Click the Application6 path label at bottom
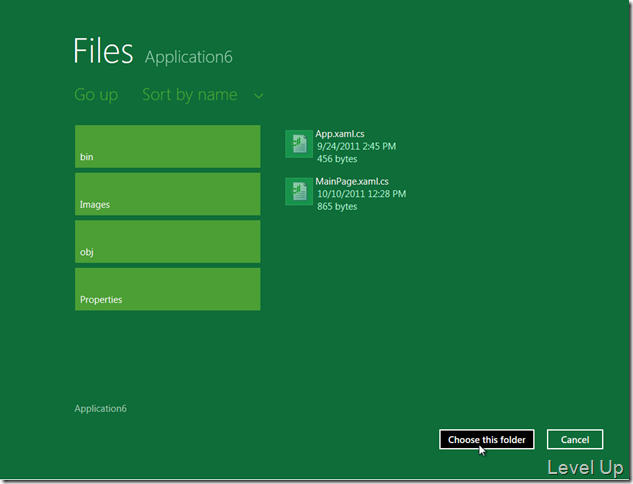Viewport: 633px width, 484px height. 101,409
